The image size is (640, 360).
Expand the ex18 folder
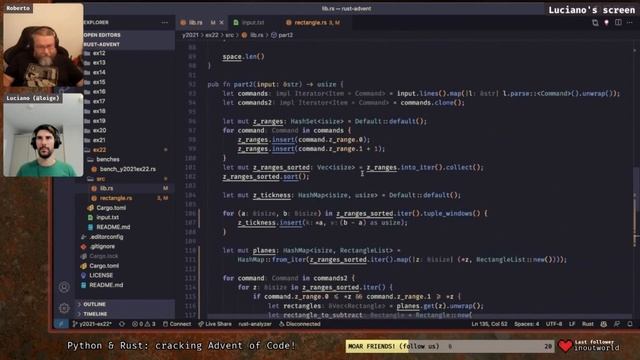click(99, 111)
